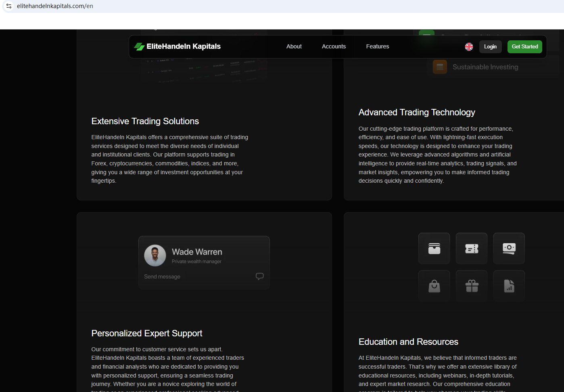Click the site info icon in address bar

click(9, 6)
